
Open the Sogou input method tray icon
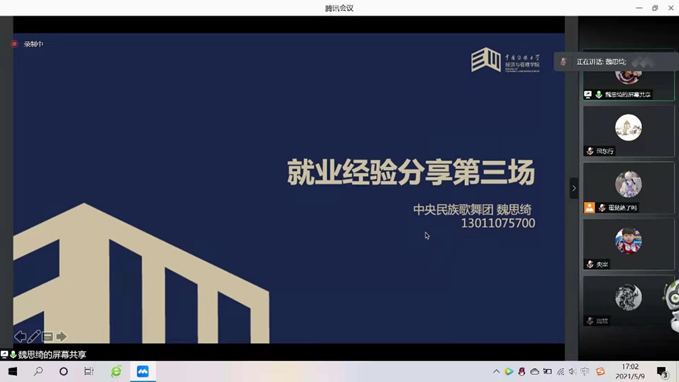[600, 372]
